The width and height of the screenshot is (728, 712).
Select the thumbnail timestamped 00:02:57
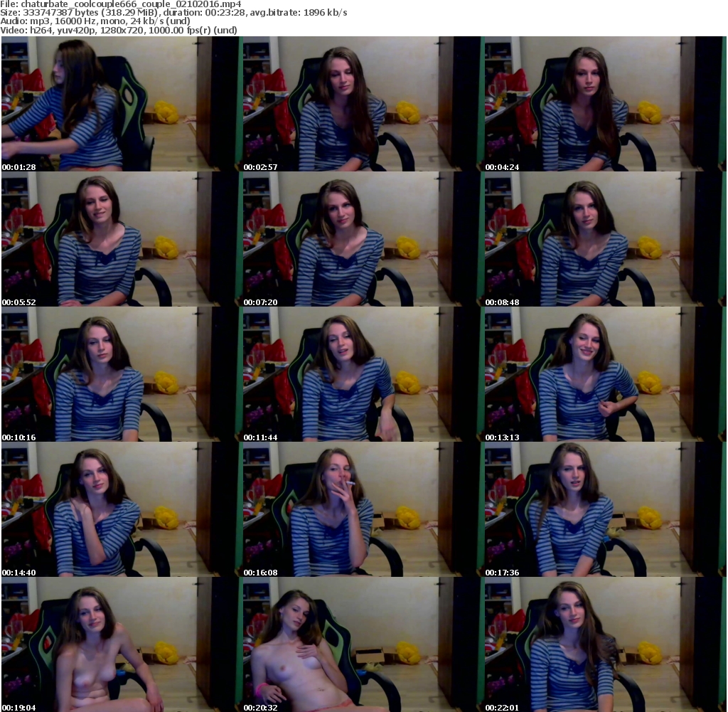point(363,104)
